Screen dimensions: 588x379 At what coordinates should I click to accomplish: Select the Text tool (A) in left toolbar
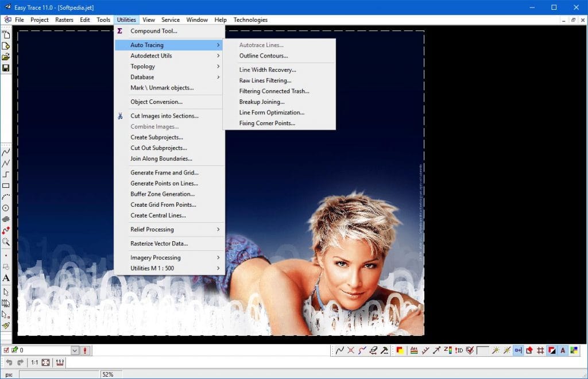6,278
